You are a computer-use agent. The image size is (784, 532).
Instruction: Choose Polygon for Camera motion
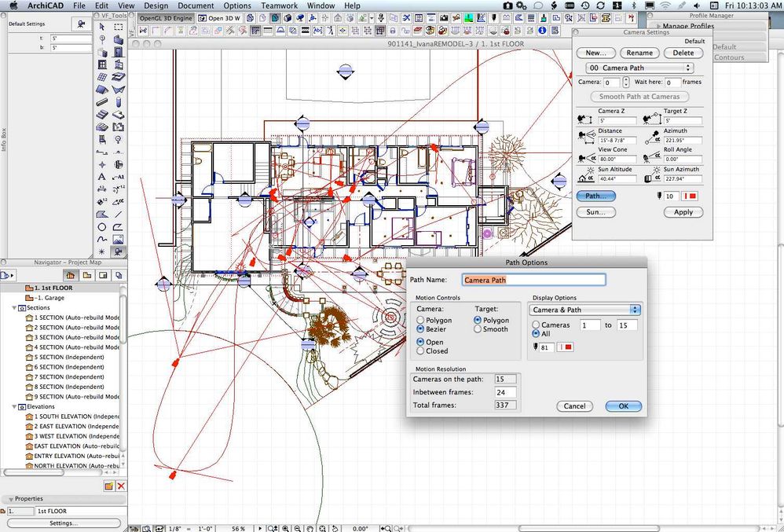click(420, 320)
